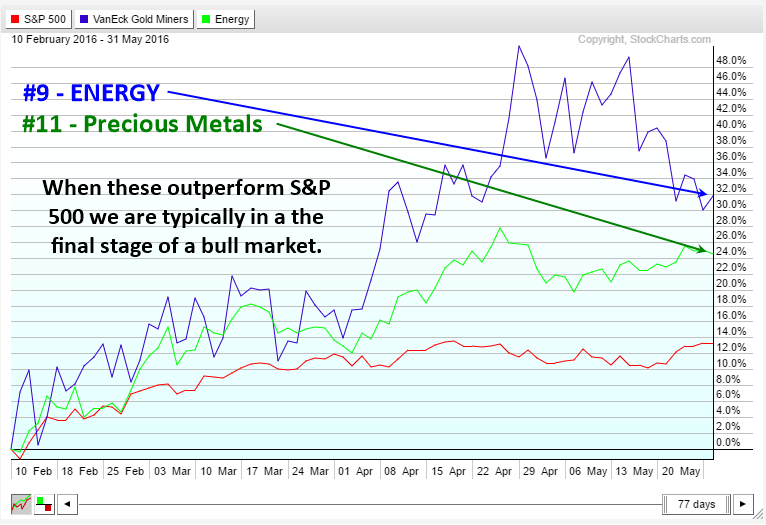Select the #11 - Precious Metals annotation
The image size is (766, 525).
(x=141, y=124)
